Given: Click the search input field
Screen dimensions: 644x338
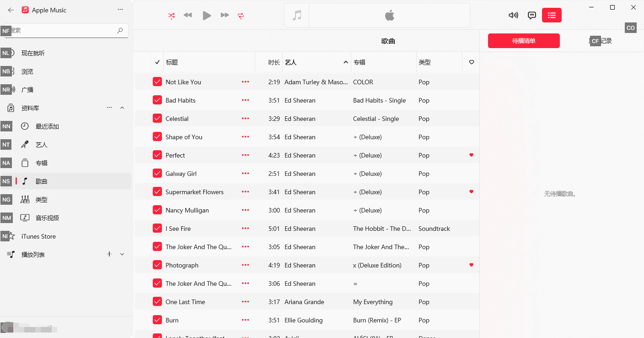Looking at the screenshot, I should [64, 31].
